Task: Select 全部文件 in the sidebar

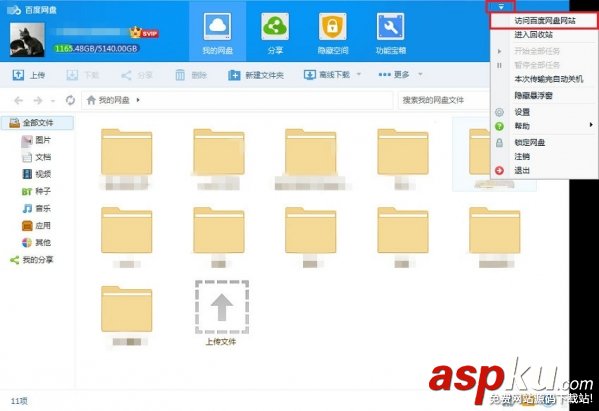Action: (x=37, y=123)
